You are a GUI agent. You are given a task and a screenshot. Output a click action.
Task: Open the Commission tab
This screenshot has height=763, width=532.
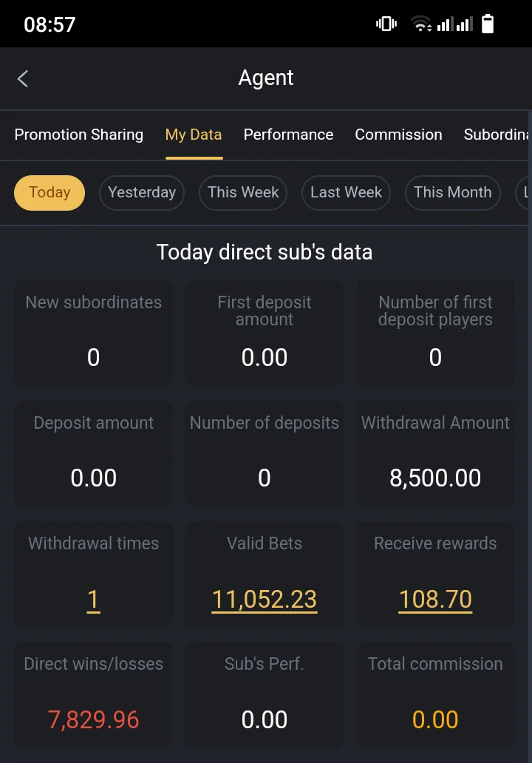pos(399,135)
